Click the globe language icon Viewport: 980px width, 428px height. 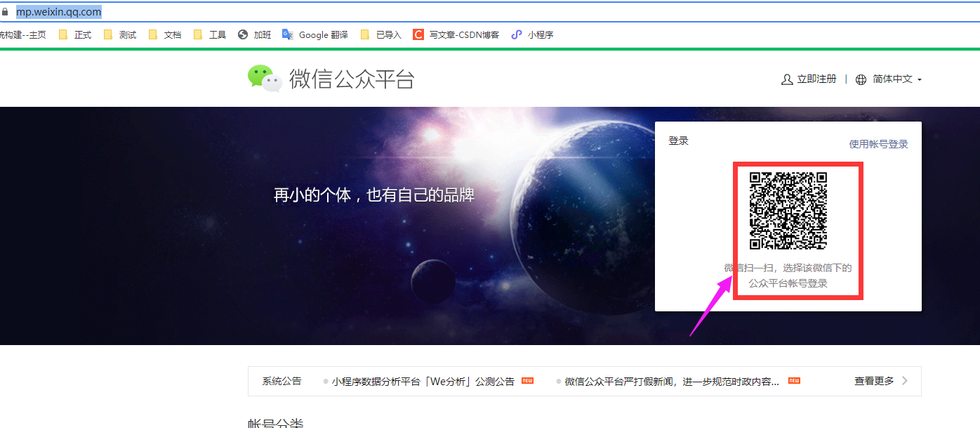pos(861,79)
